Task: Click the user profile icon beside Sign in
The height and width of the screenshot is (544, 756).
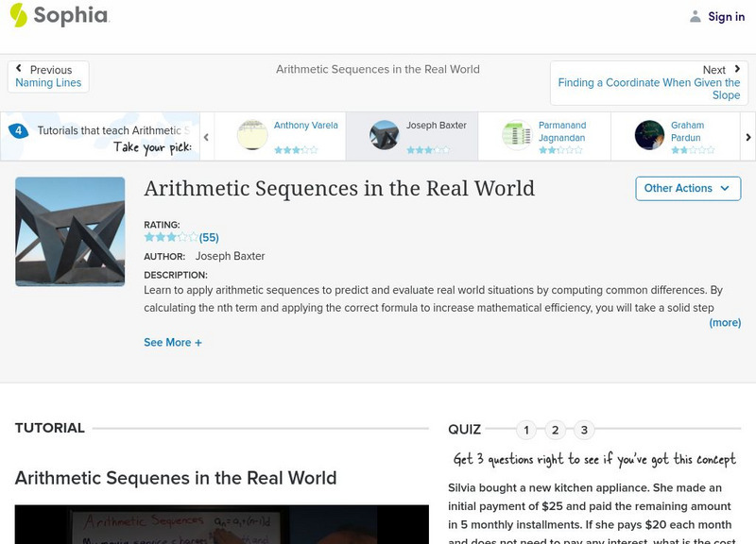Action: pos(695,16)
